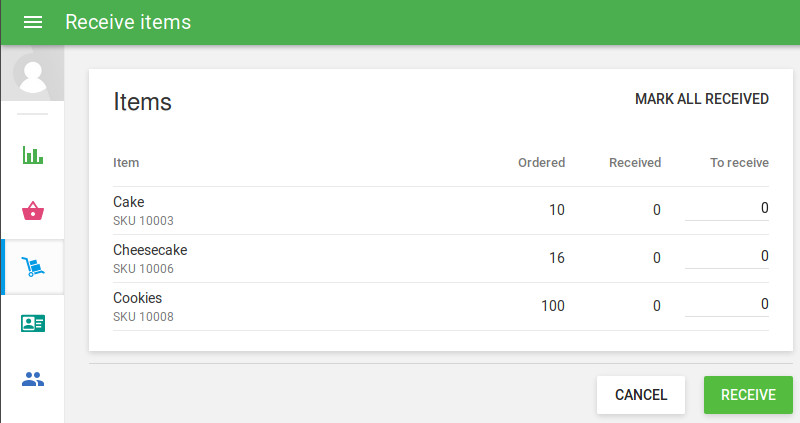Open the green bar chart reports icon
The image size is (800, 423).
tap(33, 155)
